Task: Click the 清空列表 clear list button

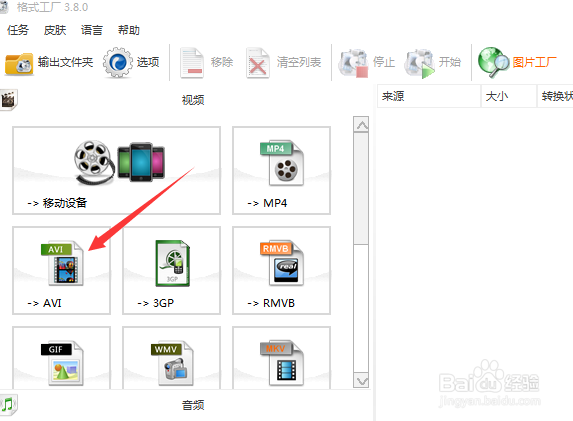Action: click(x=284, y=63)
